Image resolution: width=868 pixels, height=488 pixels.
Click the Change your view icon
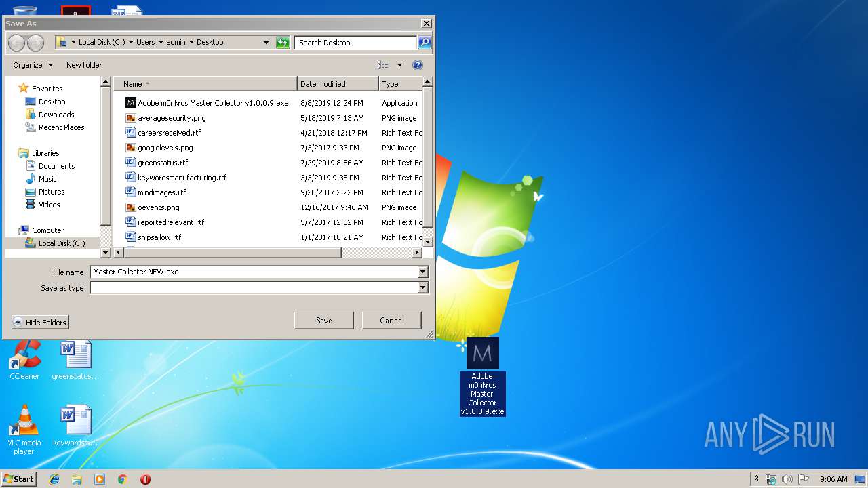[x=383, y=65]
